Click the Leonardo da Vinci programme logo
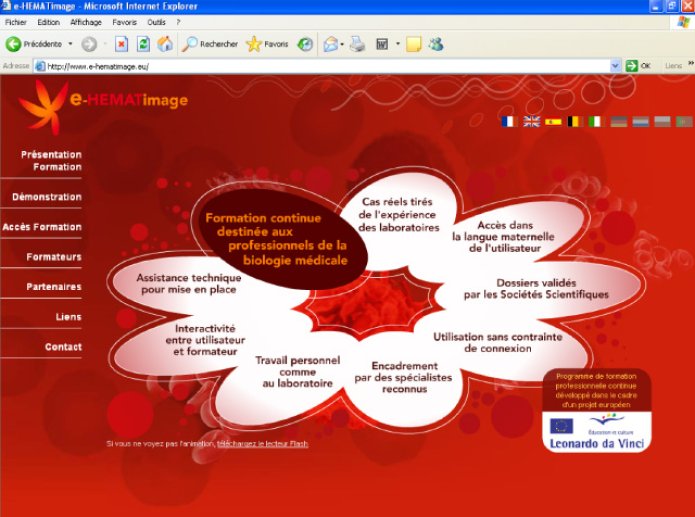The image size is (695, 517). click(597, 432)
